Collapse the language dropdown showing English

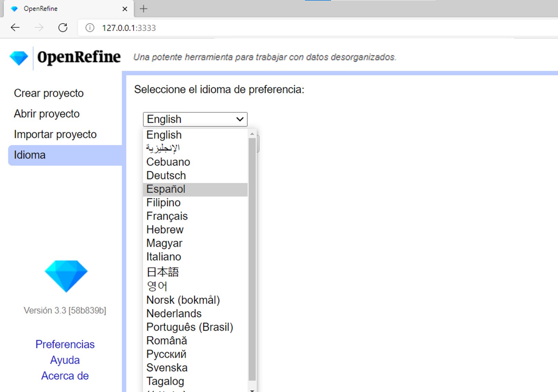[x=195, y=119]
